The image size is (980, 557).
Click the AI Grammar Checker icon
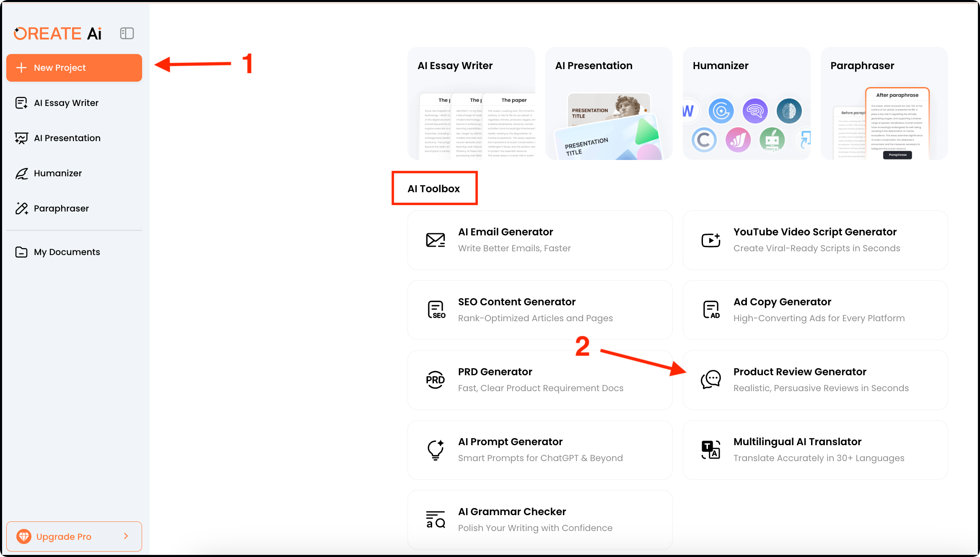click(436, 520)
